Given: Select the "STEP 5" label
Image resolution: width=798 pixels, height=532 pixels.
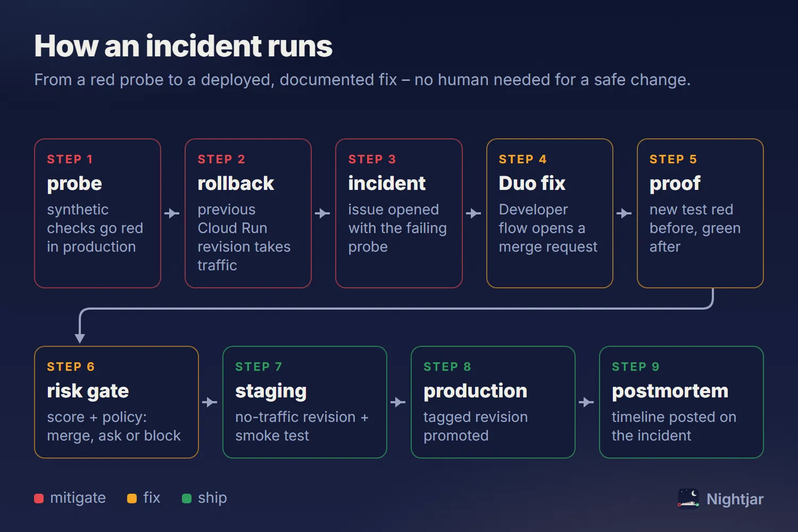Looking at the screenshot, I should click(674, 159).
